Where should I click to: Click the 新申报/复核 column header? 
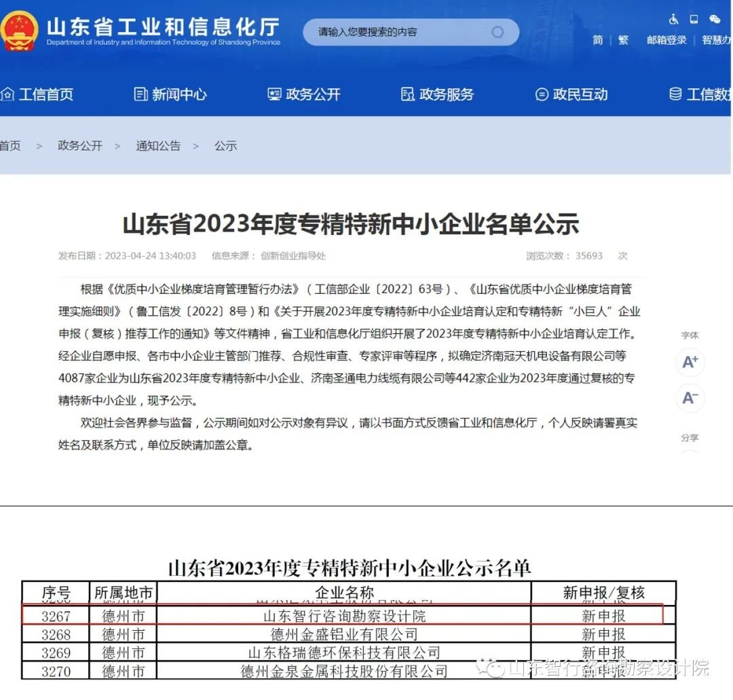pyautogui.click(x=603, y=593)
